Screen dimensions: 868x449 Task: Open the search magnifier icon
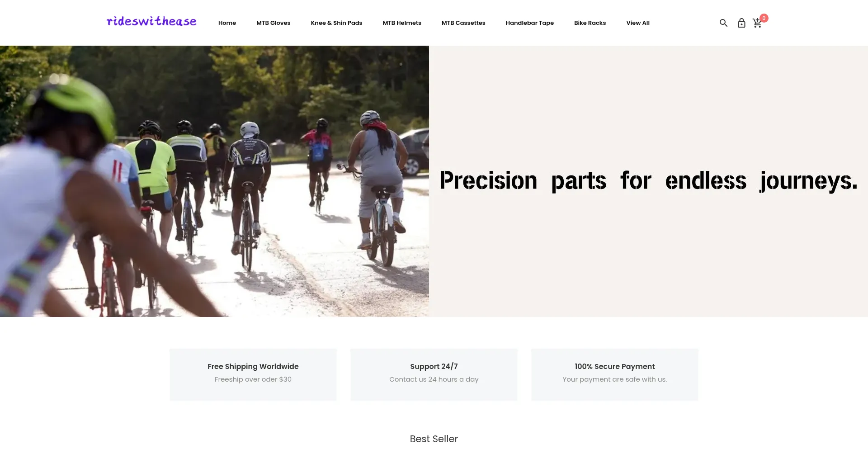[723, 23]
